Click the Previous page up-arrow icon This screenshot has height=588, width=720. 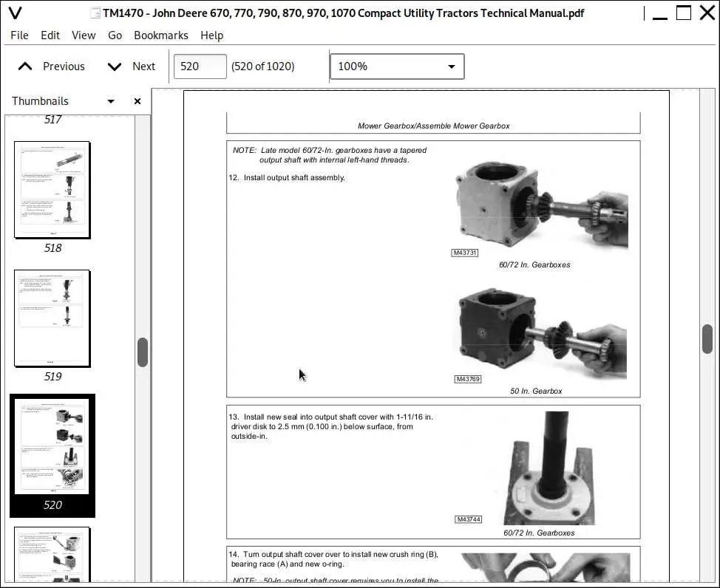point(25,66)
